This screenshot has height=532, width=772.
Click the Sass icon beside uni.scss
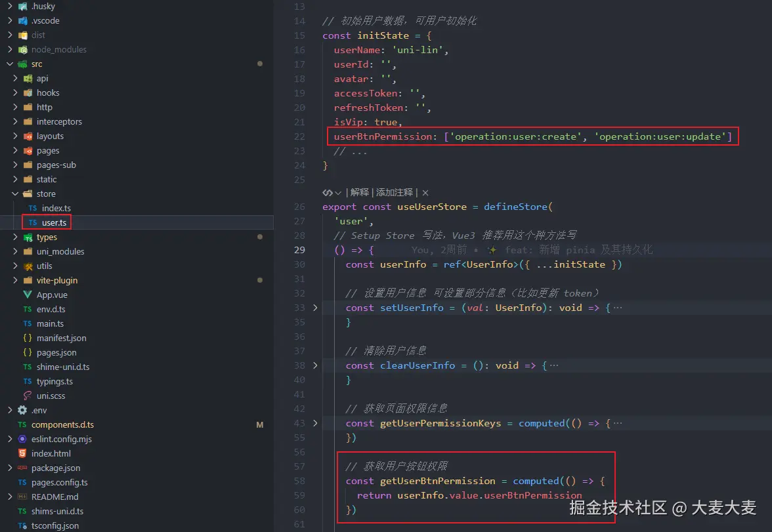(28, 396)
